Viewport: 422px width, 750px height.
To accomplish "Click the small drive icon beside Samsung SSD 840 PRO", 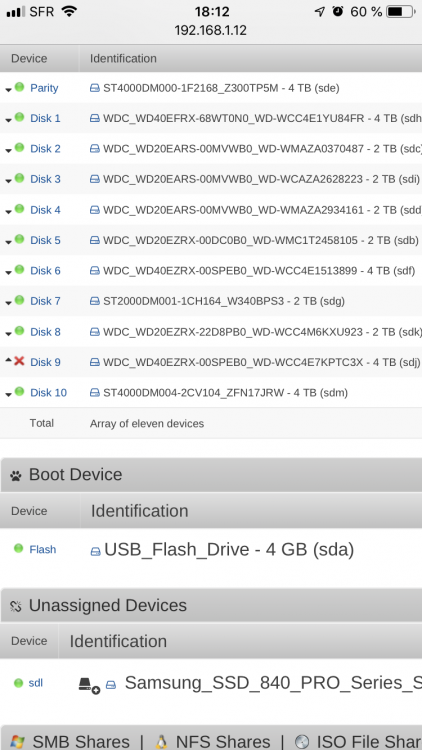I will (111, 685).
